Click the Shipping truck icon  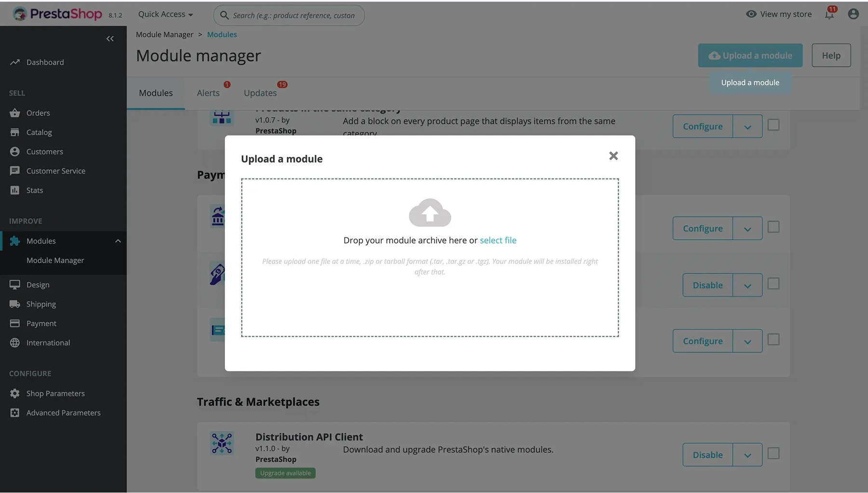point(15,304)
